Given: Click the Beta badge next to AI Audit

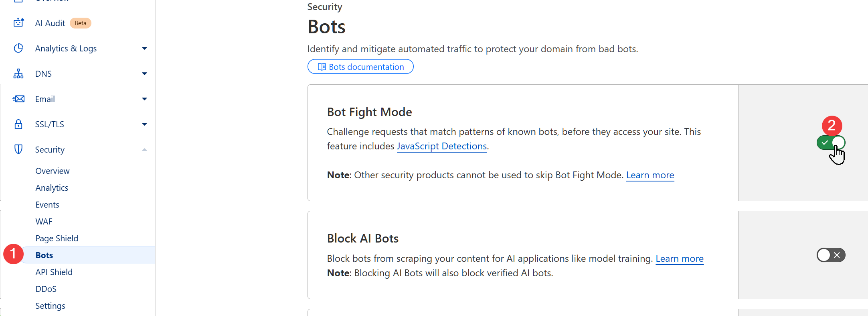Looking at the screenshot, I should tap(80, 23).
